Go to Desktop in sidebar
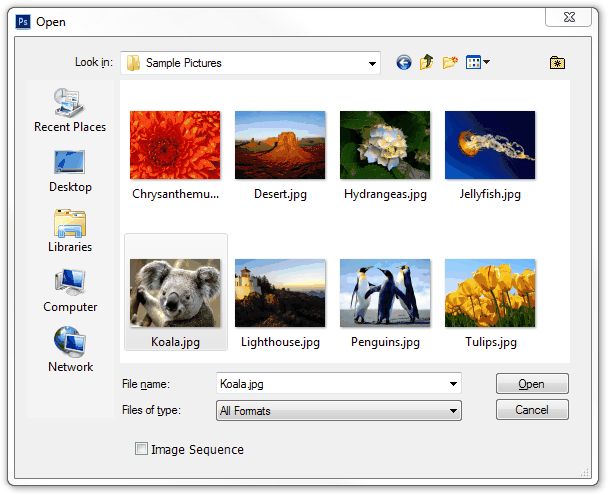Image resolution: width=609 pixels, height=495 pixels. point(70,171)
